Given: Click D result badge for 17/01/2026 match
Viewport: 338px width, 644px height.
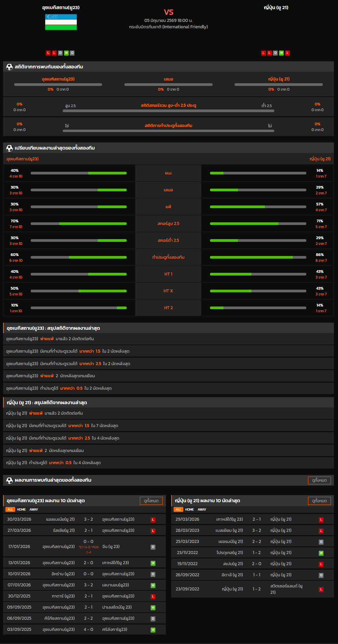Looking at the screenshot, I should coord(153,547).
